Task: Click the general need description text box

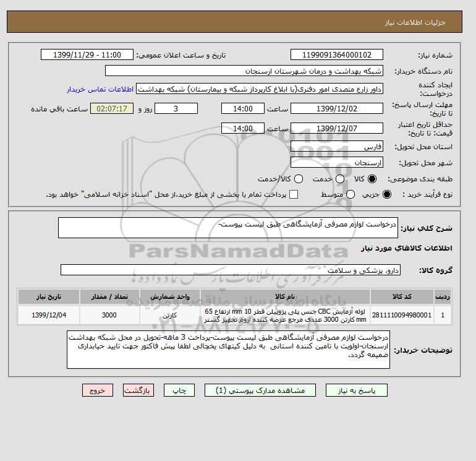Action: point(228,228)
